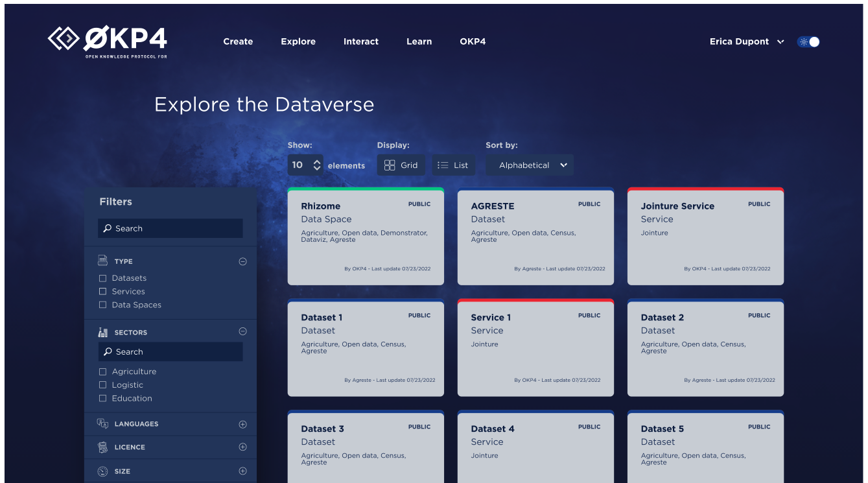Click the Type filter printer icon
Image resolution: width=868 pixels, height=483 pixels.
(102, 261)
